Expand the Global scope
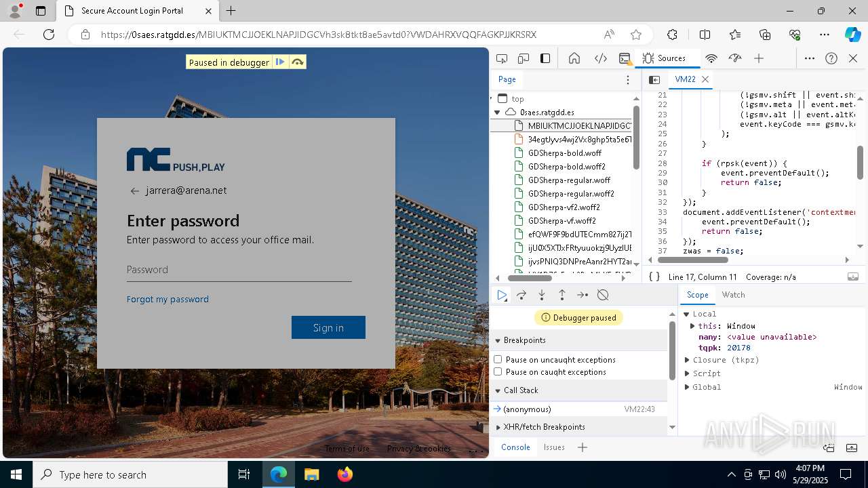 pos(686,387)
